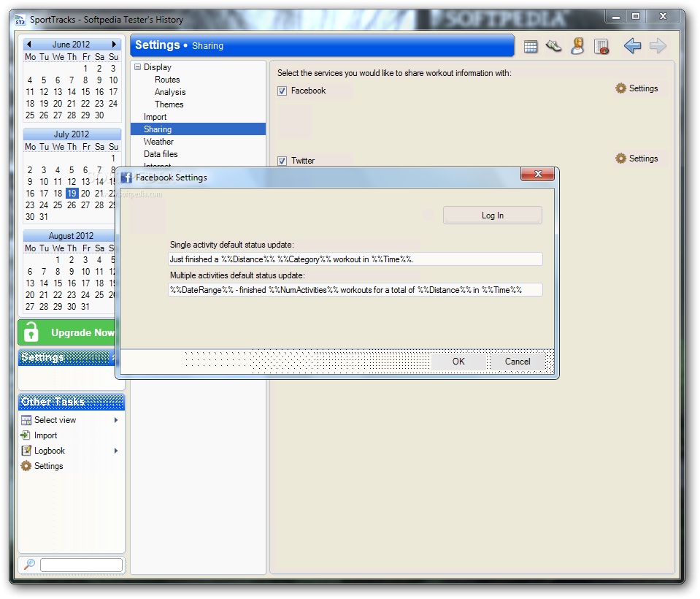Open the running shoe equipment view icon
This screenshot has width=700, height=599.
553,45
